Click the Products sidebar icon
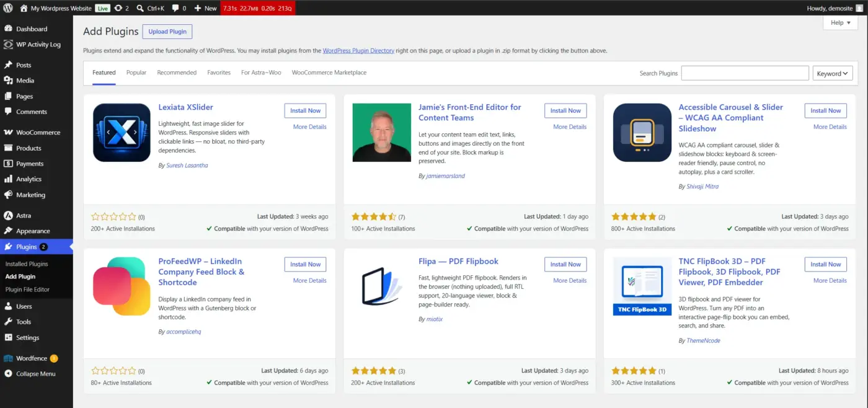Viewport: 868px width, 408px height. pyautogui.click(x=8, y=148)
